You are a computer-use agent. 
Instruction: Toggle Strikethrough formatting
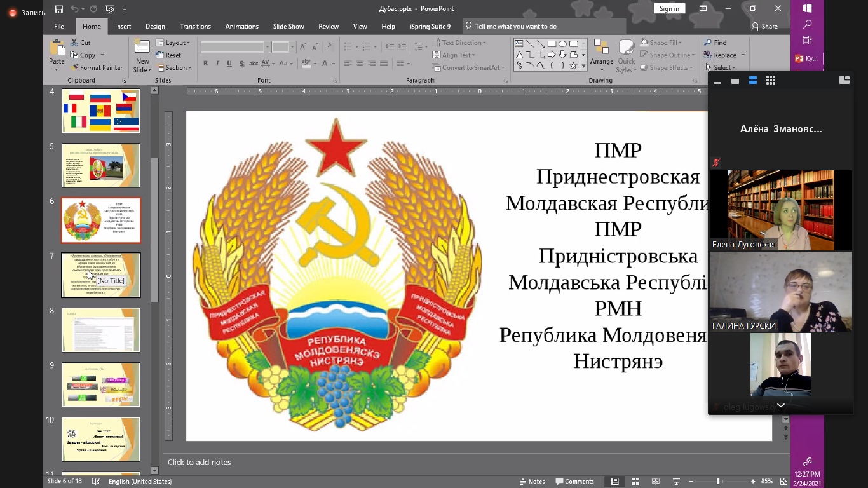(254, 64)
